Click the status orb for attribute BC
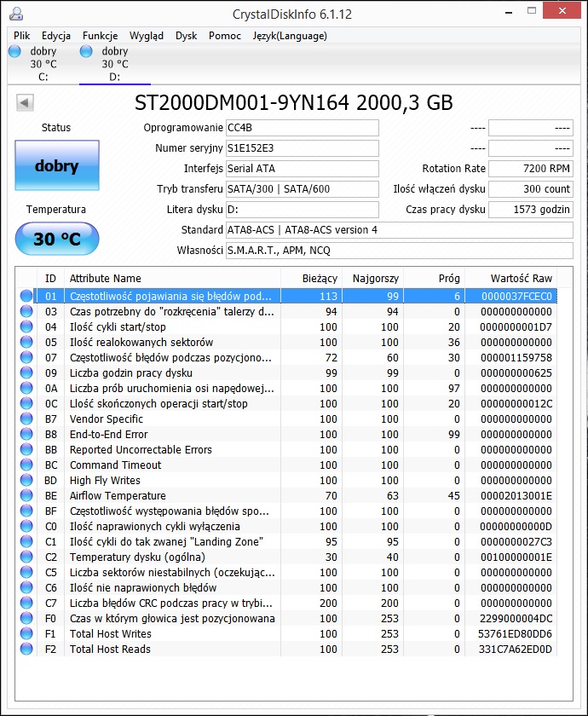Viewport: 588px width, 716px height. coord(26,465)
